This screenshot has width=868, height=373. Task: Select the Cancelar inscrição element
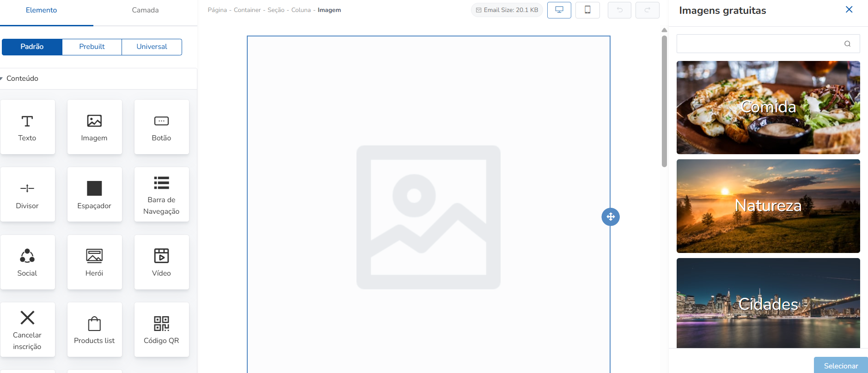click(28, 330)
